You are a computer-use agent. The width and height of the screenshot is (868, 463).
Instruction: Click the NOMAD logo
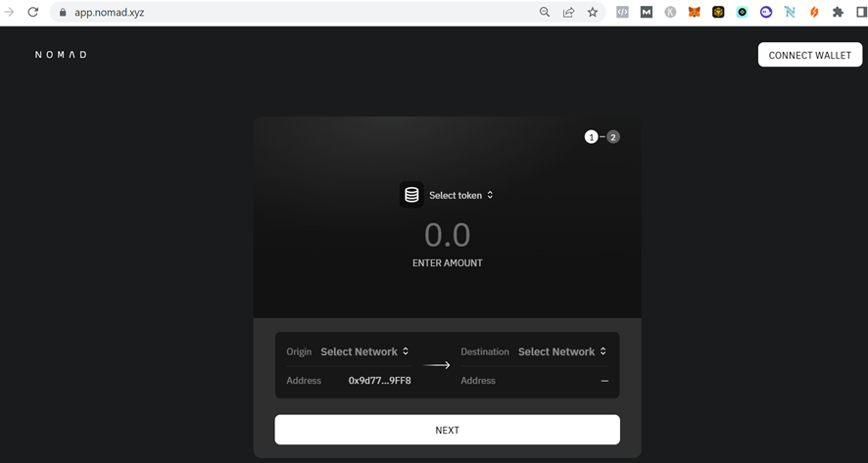pyautogui.click(x=61, y=54)
